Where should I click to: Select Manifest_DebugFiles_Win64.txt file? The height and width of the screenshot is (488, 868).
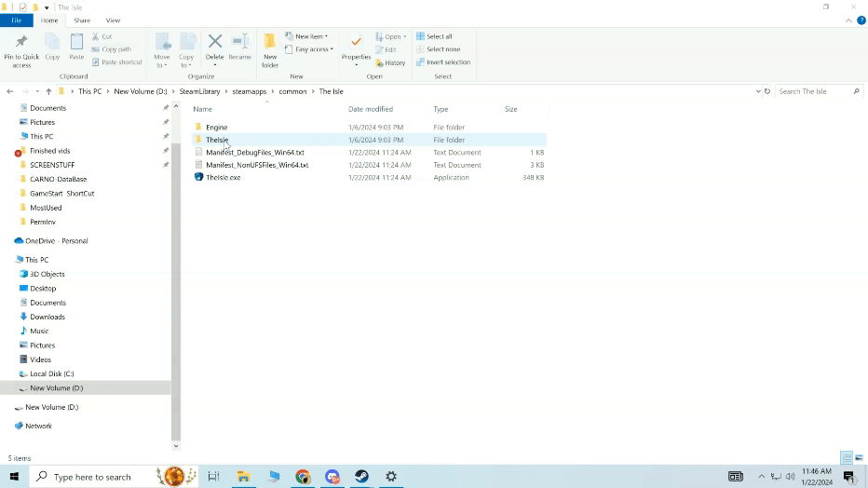pos(369,153)
